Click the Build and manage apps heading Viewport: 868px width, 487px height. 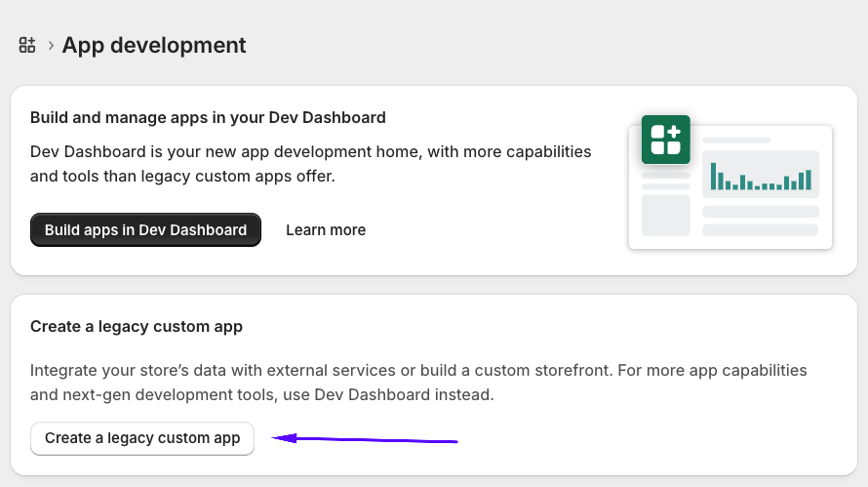pyautogui.click(x=208, y=117)
